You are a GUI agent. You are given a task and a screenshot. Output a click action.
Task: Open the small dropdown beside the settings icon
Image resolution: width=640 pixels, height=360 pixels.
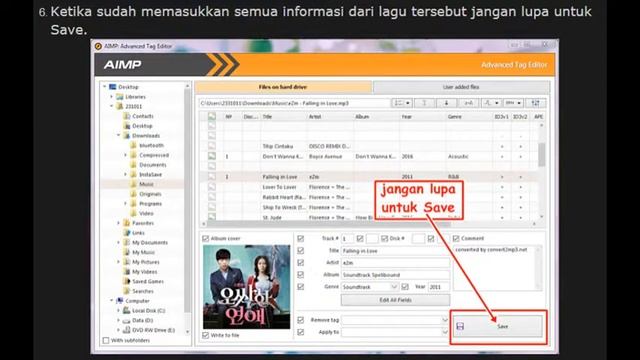(513, 103)
